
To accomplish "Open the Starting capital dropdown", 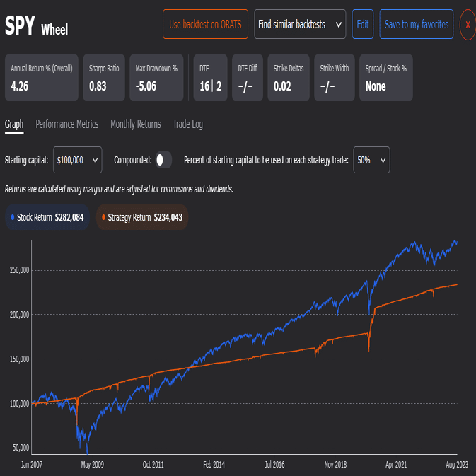I will (x=78, y=160).
